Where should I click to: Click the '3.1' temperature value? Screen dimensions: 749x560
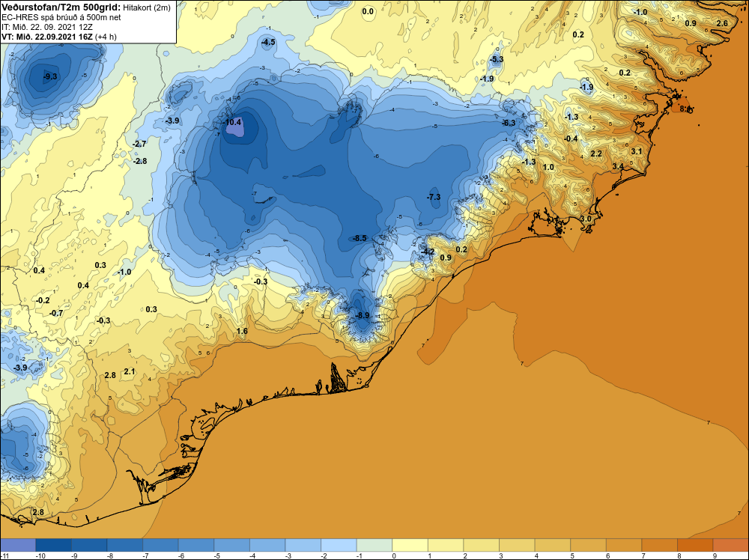tap(636, 151)
